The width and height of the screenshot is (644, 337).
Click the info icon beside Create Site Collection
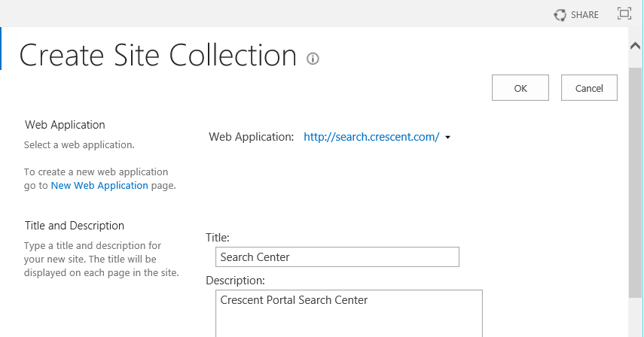(x=313, y=59)
